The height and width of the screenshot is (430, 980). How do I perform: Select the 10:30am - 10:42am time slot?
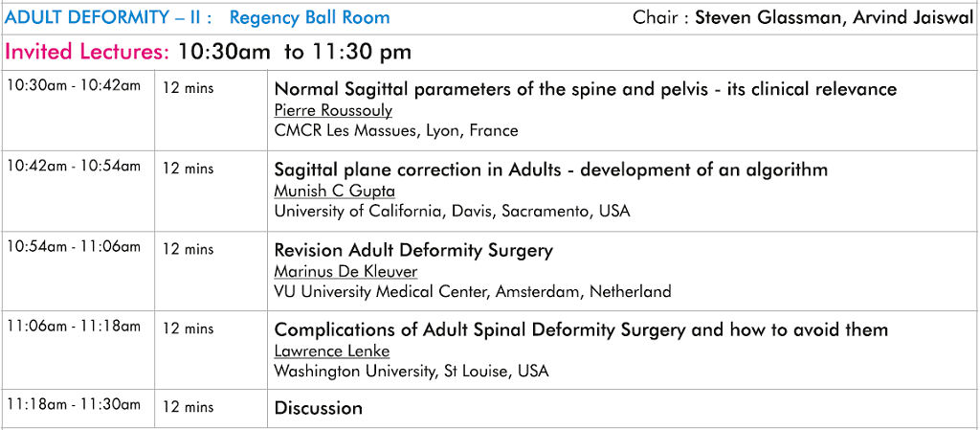(x=74, y=86)
